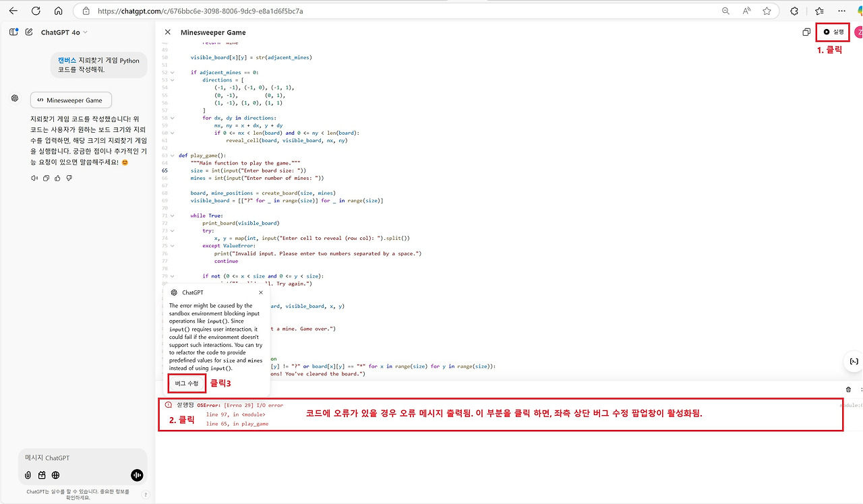Open the ChatGPT sidebar toggle icon
Image resolution: width=863 pixels, height=504 pixels.
coord(13,32)
